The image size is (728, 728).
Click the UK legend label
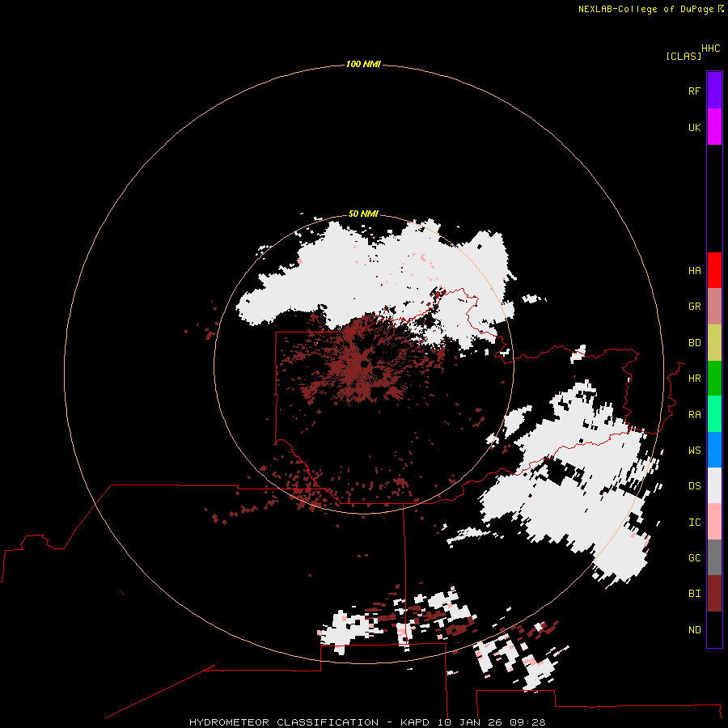[694, 127]
